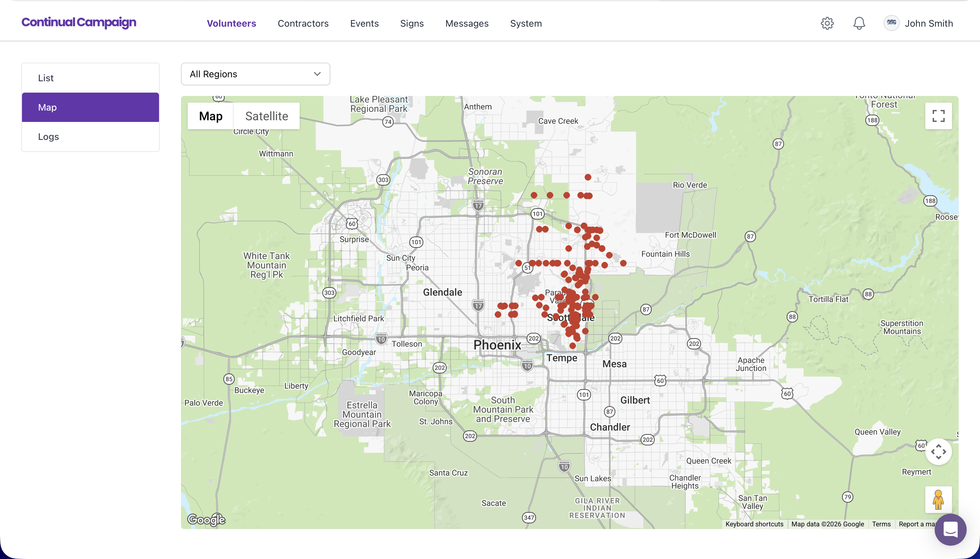Click John Smith's avatar image

coord(891,23)
